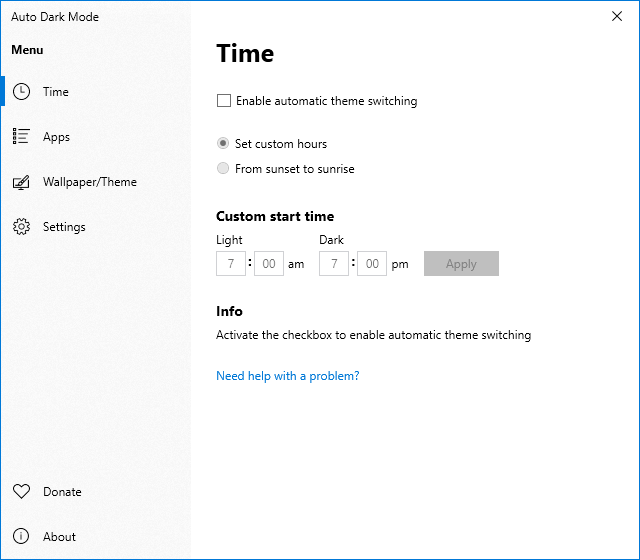The height and width of the screenshot is (560, 640).
Task: Click the Wallpaper/Theme monitor icon
Action: tap(21, 182)
